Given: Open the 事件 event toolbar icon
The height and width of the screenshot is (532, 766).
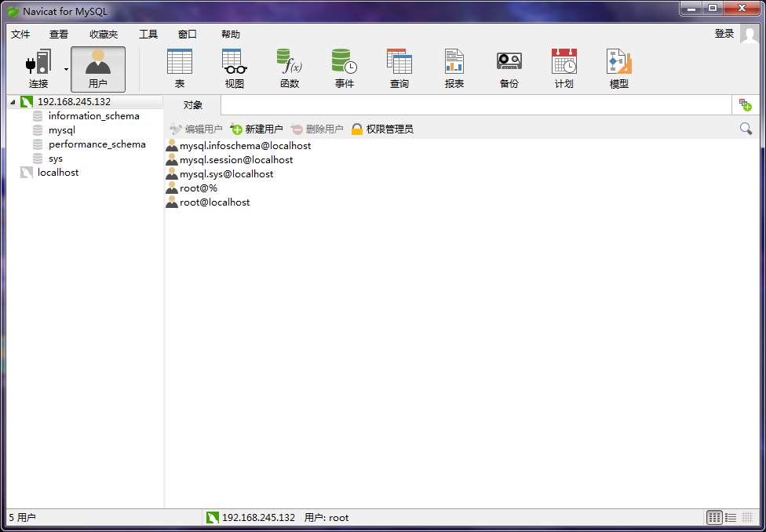Looking at the screenshot, I should 345,69.
